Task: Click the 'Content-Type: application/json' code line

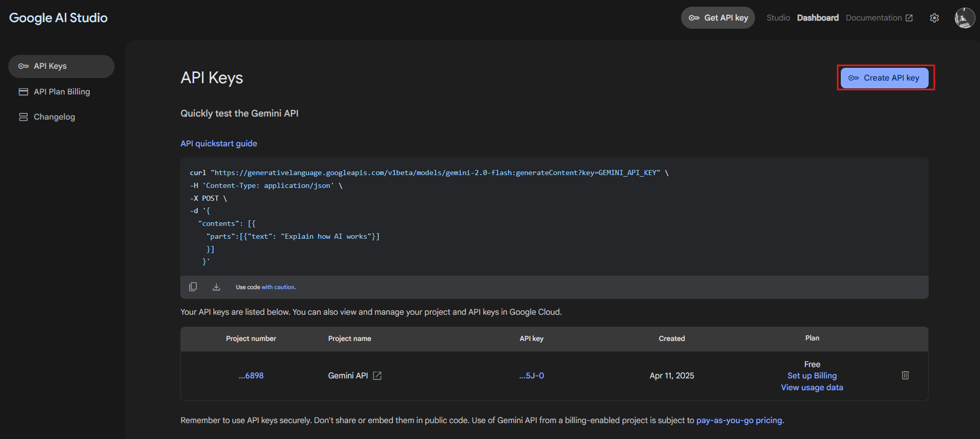Action: pyautogui.click(x=266, y=185)
